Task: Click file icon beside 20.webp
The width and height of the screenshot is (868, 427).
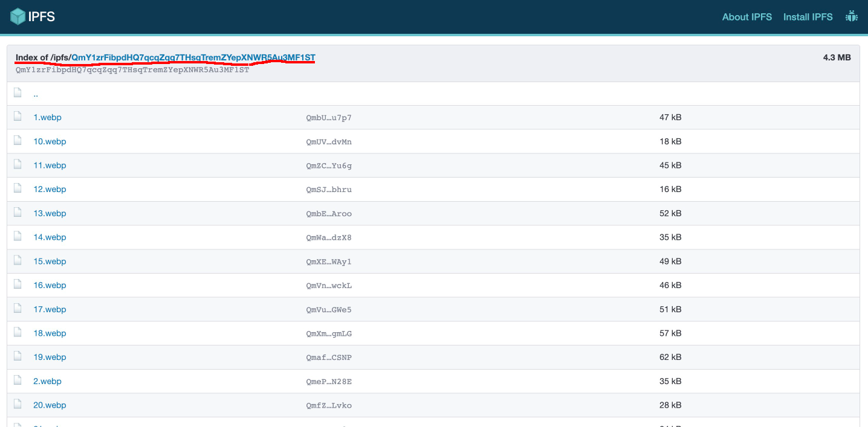Action: click(x=18, y=405)
